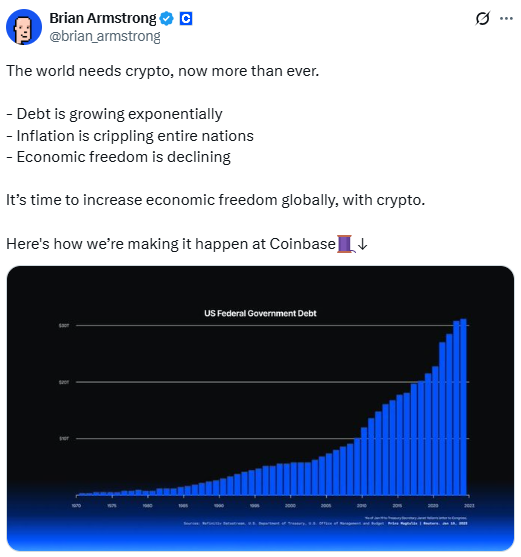Click the 2010 x-axis year label
Viewport: 521px width, 557px height.
(362, 505)
